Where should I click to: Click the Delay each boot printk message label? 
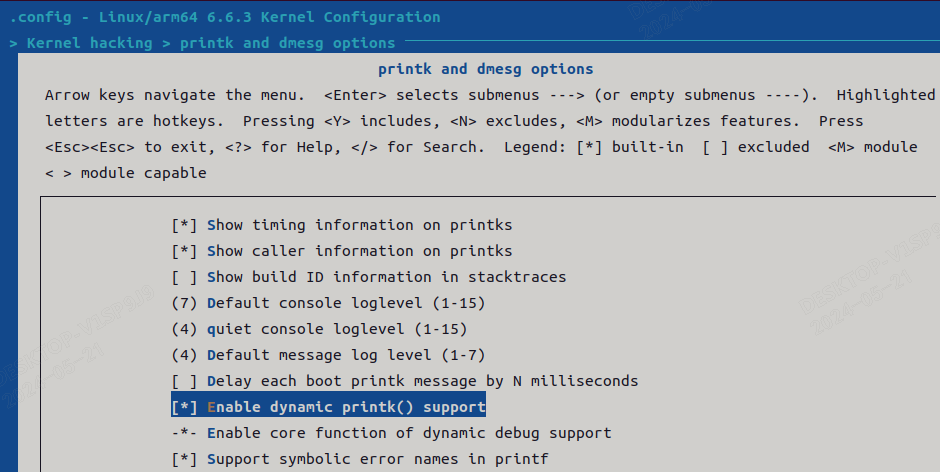click(422, 381)
